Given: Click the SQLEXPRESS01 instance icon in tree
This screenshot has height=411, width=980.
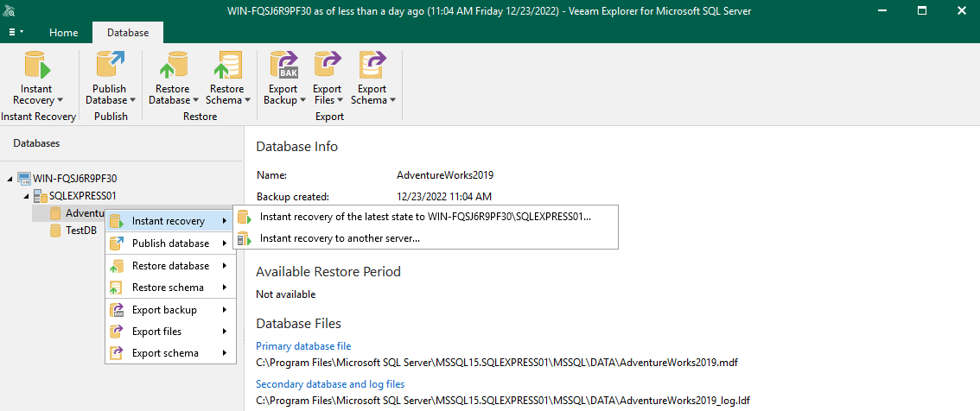Looking at the screenshot, I should [41, 195].
